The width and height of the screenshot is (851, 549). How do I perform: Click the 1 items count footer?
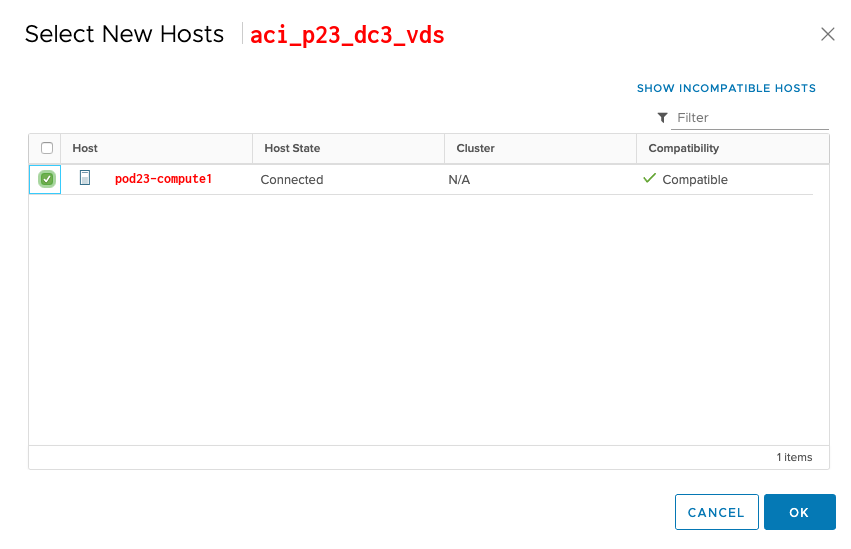(794, 457)
